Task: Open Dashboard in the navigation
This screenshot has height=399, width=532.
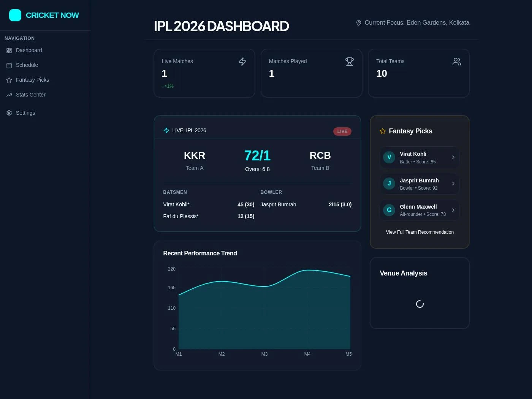Action: (x=45, y=51)
